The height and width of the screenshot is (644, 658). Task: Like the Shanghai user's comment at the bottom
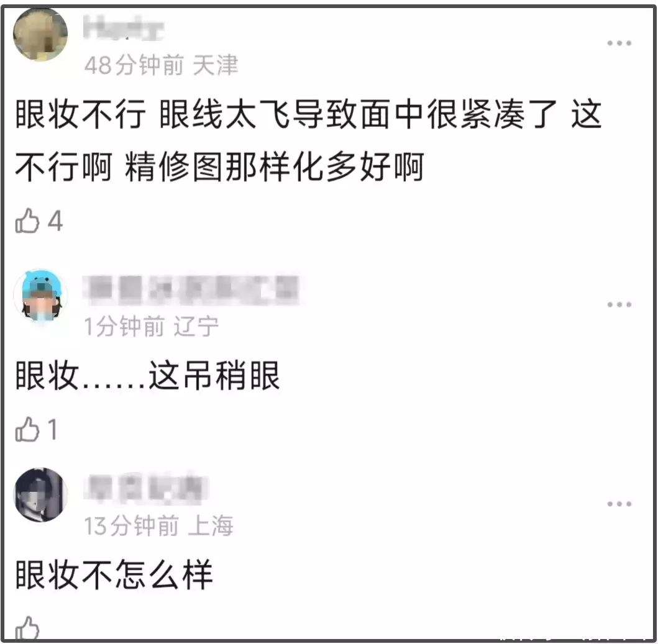click(x=27, y=628)
